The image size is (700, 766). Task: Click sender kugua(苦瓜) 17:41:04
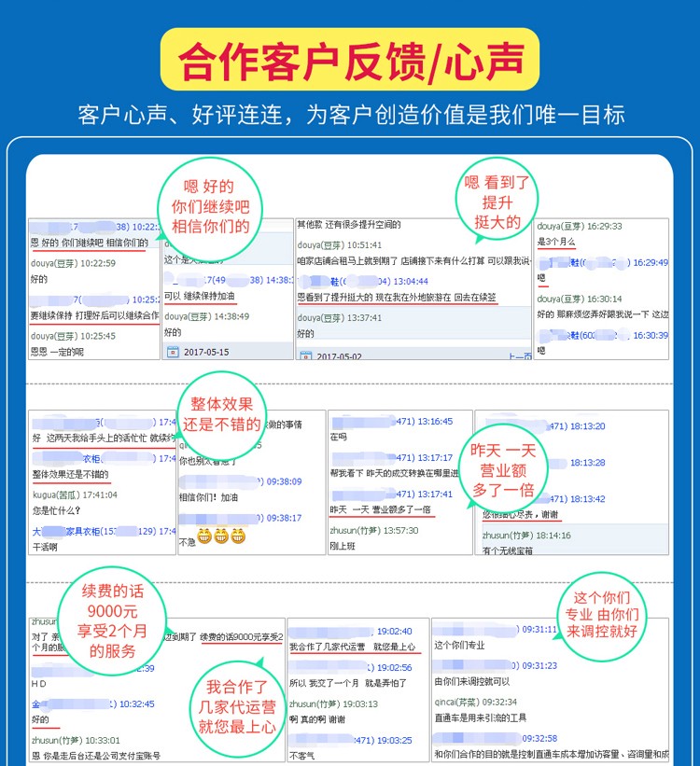[x=76, y=494]
